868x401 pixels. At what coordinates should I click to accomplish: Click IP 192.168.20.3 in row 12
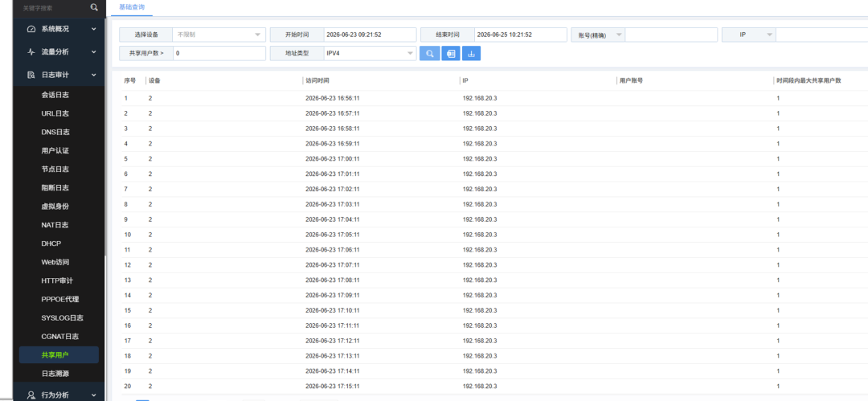click(480, 264)
